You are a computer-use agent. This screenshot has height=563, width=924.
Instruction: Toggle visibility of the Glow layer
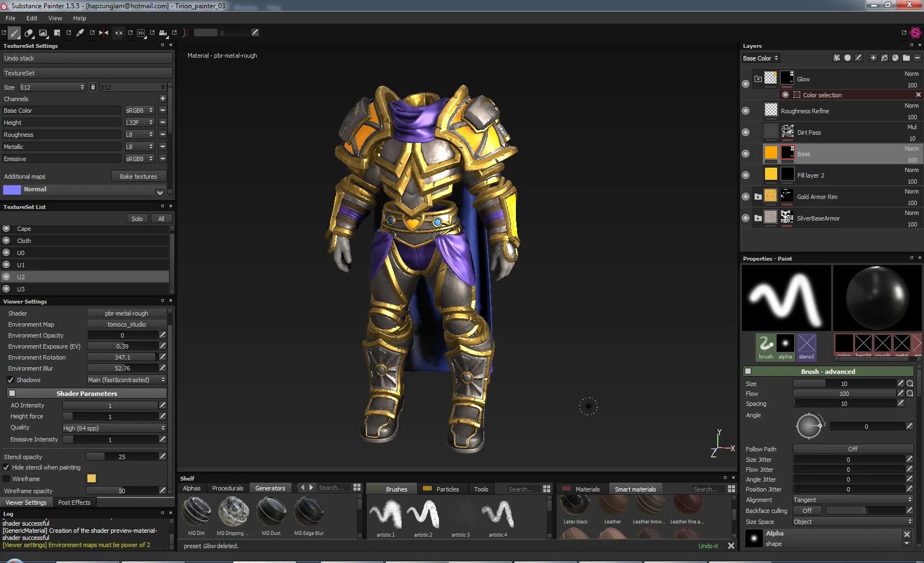745,84
